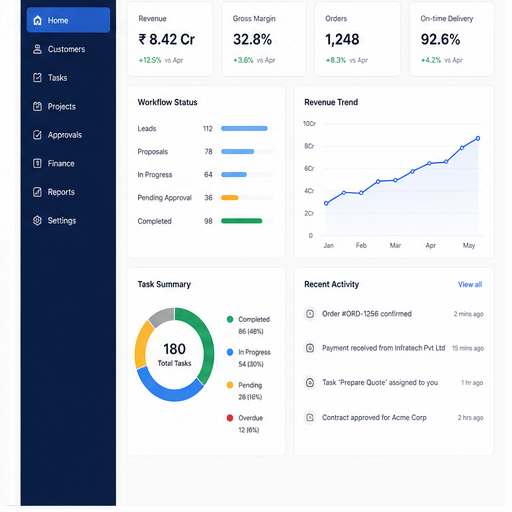Click 'Contract approved for Acme Corp'
Viewport: 512px width, 512px height.
(374, 417)
